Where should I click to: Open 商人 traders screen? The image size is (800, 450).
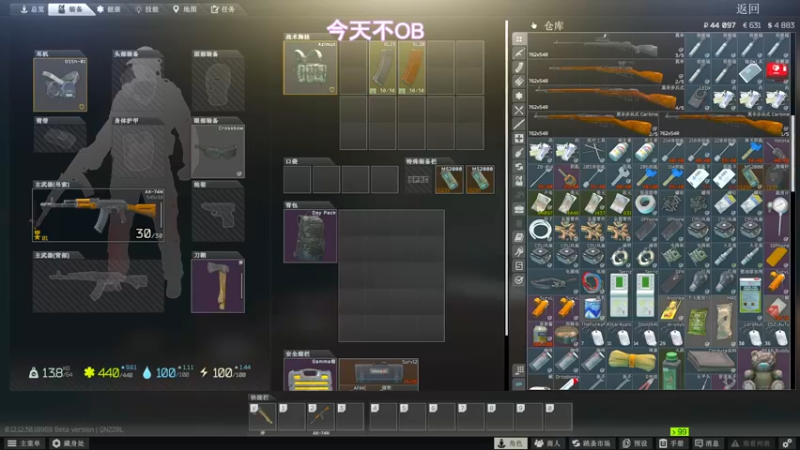547,443
